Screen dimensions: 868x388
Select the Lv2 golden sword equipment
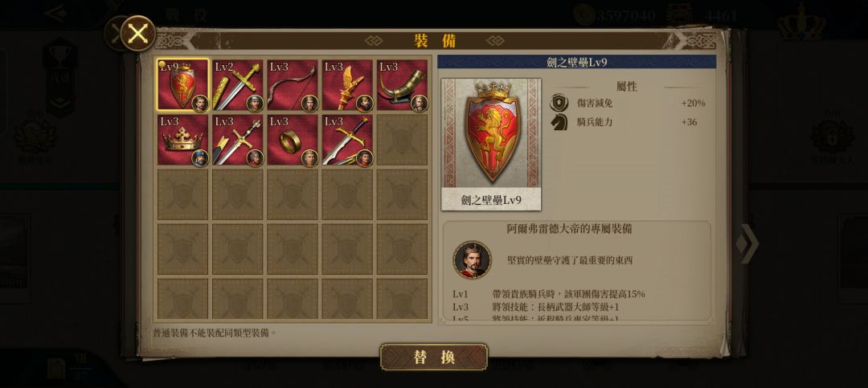[x=237, y=84]
